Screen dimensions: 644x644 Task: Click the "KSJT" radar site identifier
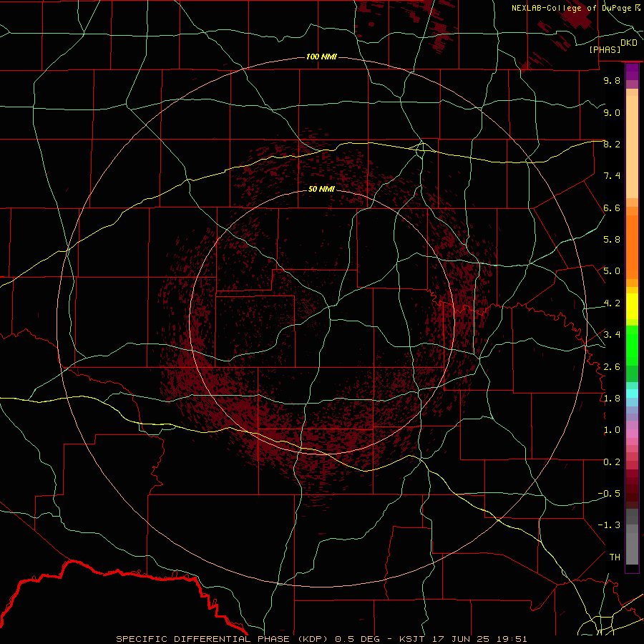(413, 639)
